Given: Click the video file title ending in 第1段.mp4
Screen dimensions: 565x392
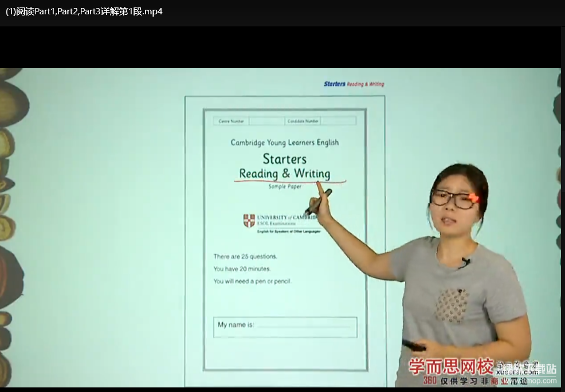Looking at the screenshot, I should coord(84,11).
